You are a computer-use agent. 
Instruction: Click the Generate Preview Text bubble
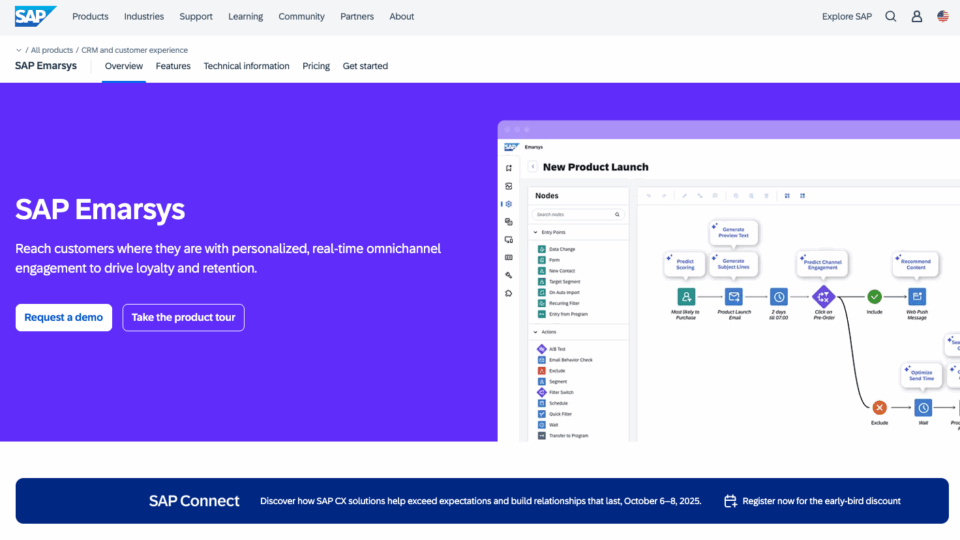(x=733, y=233)
